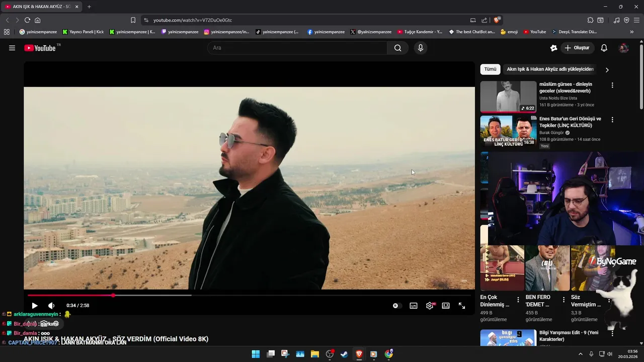Viewport: 644px width, 362px height.
Task: Open Brave Shields lion icon
Action: (497, 20)
